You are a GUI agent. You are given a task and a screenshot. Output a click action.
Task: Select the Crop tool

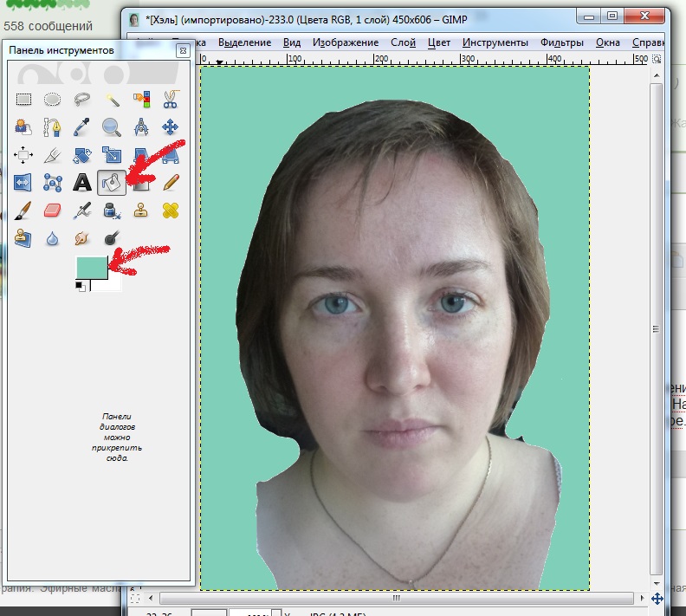pyautogui.click(x=53, y=155)
